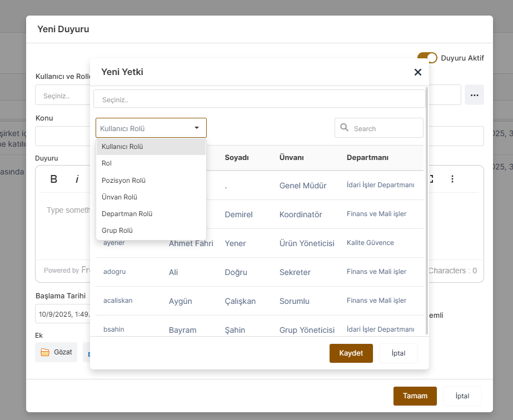Click the magnifier icon in the Search box
Image resolution: width=513 pixels, height=420 pixels.
point(345,128)
